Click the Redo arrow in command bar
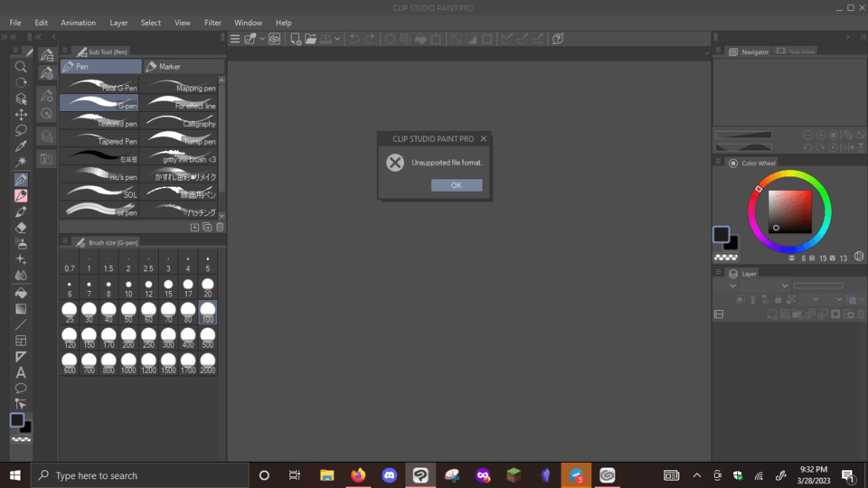 (370, 39)
